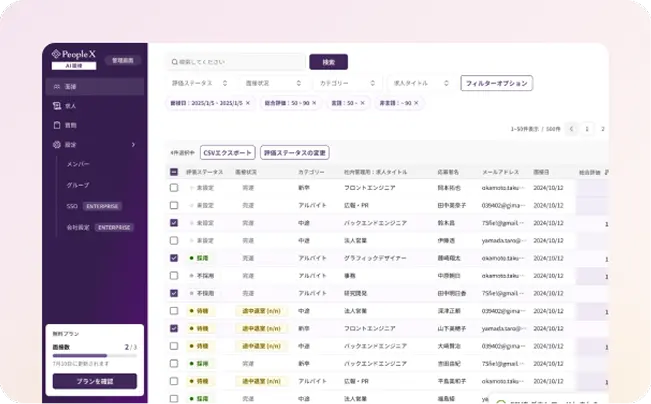Click the 設定 settings gear icon
This screenshot has width=651, height=404.
(x=57, y=145)
